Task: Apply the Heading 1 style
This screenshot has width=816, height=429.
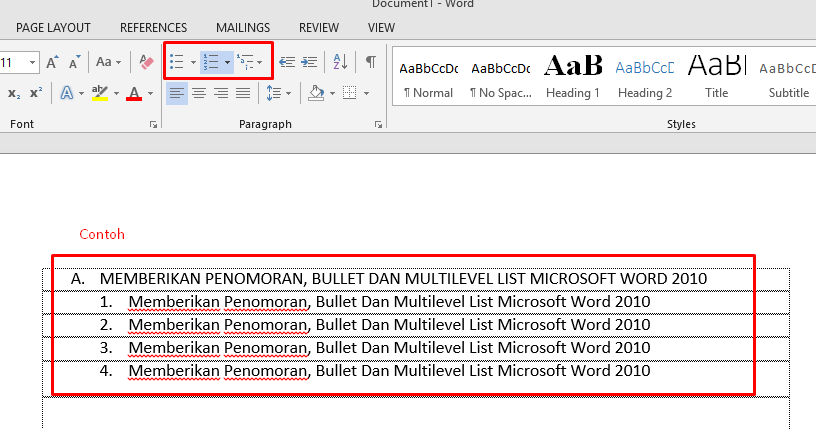Action: (573, 77)
